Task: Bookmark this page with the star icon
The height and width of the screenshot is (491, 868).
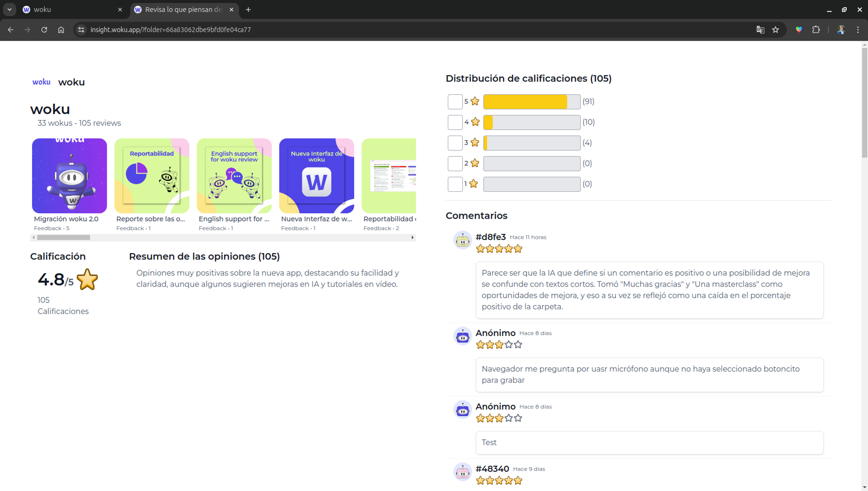Action: (x=776, y=30)
